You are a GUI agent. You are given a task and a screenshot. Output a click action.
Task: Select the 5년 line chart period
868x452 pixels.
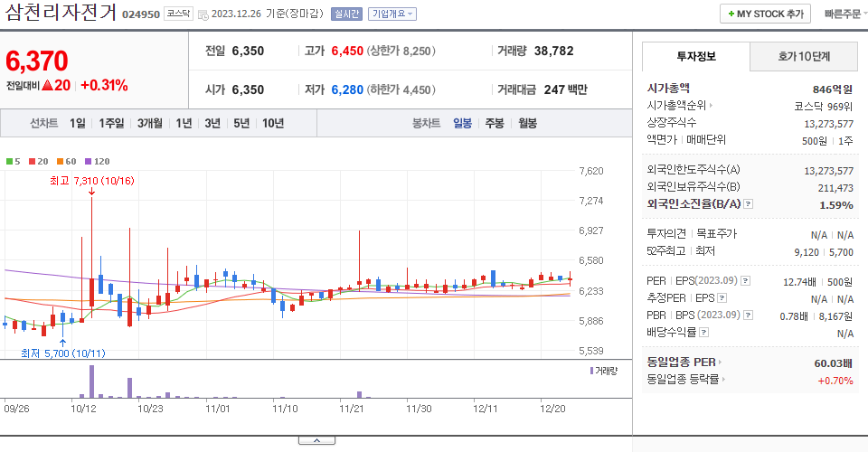tap(241, 123)
